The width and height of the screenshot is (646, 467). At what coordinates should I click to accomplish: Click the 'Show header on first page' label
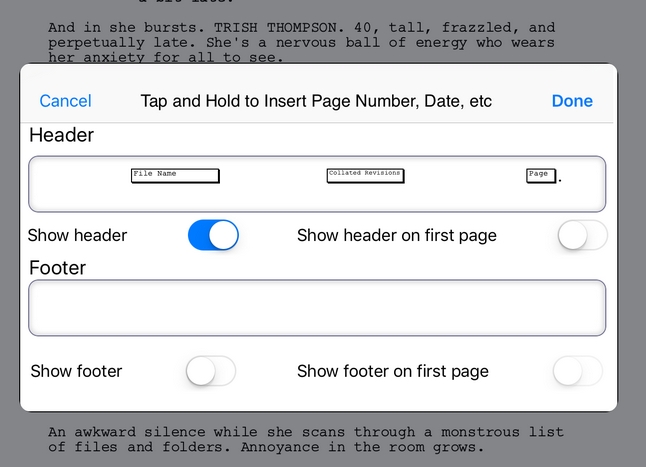397,235
